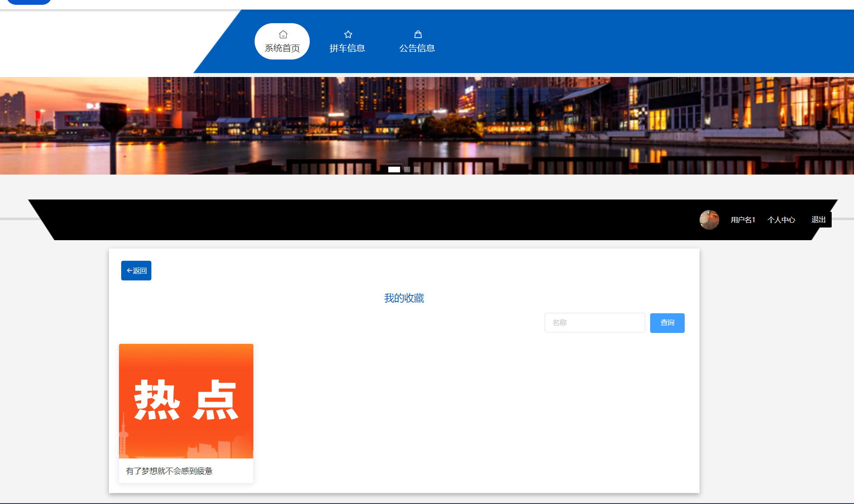
Task: Open 个人中心 personal center
Action: coord(782,220)
